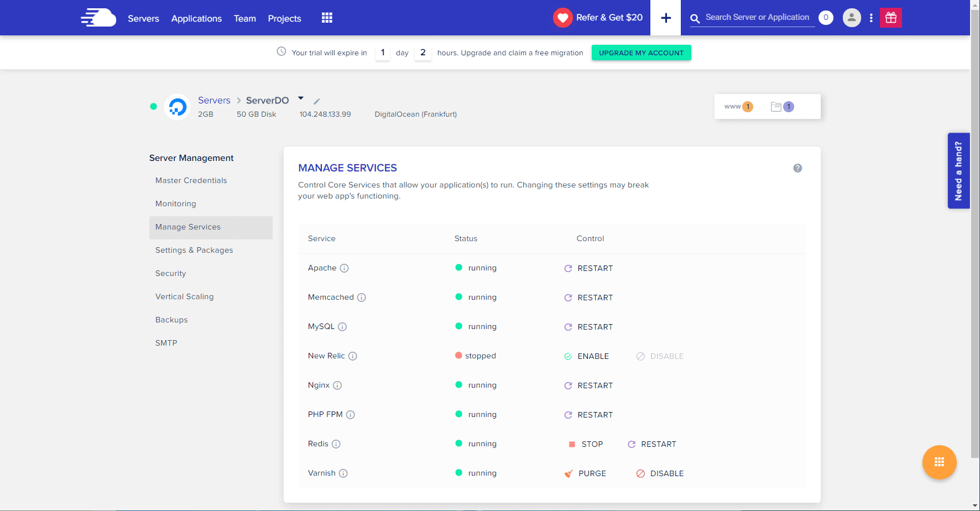Screen dimensions: 980x511
Task: Click the gift box icon
Action: click(x=891, y=18)
